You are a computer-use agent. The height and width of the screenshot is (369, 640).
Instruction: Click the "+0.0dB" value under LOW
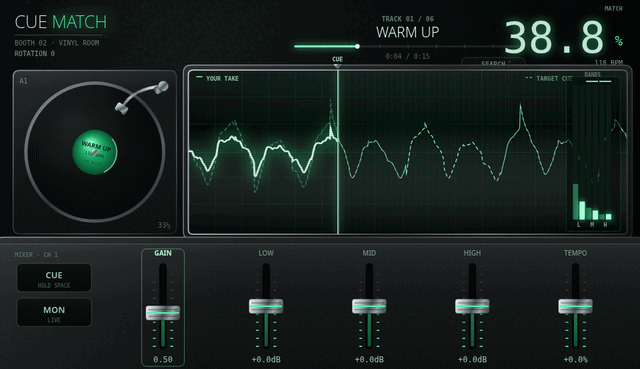click(x=266, y=360)
